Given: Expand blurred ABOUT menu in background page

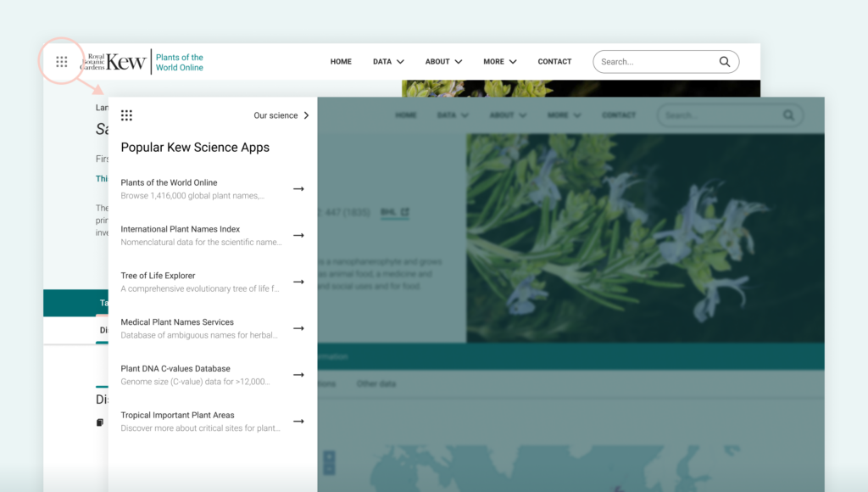Looking at the screenshot, I should pos(509,115).
